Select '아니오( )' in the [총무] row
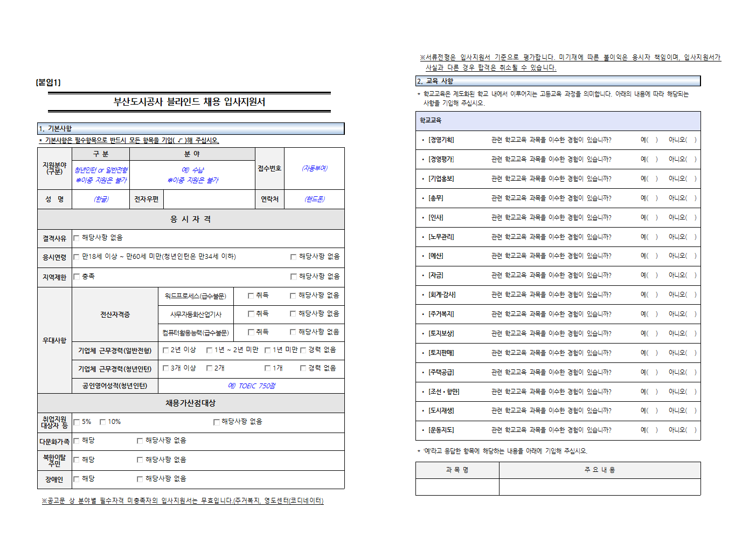The image size is (756, 535). [x=682, y=198]
